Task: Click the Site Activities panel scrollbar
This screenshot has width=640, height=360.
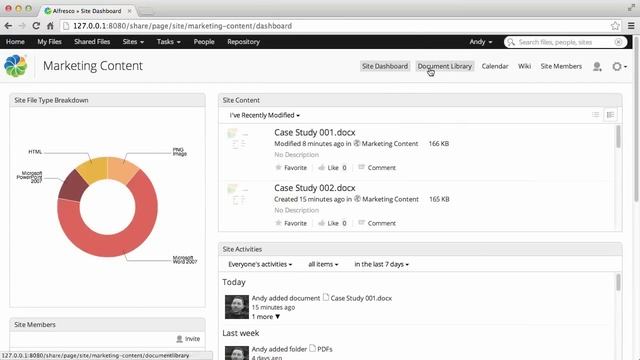Action: click(618, 282)
